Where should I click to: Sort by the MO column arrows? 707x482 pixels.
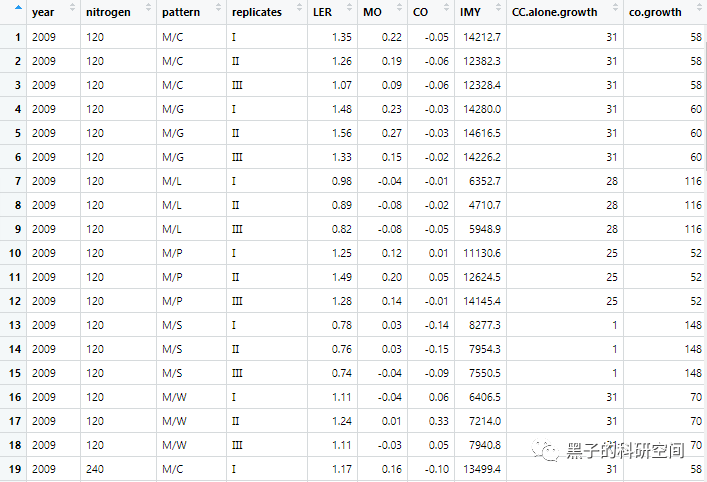tap(399, 7)
